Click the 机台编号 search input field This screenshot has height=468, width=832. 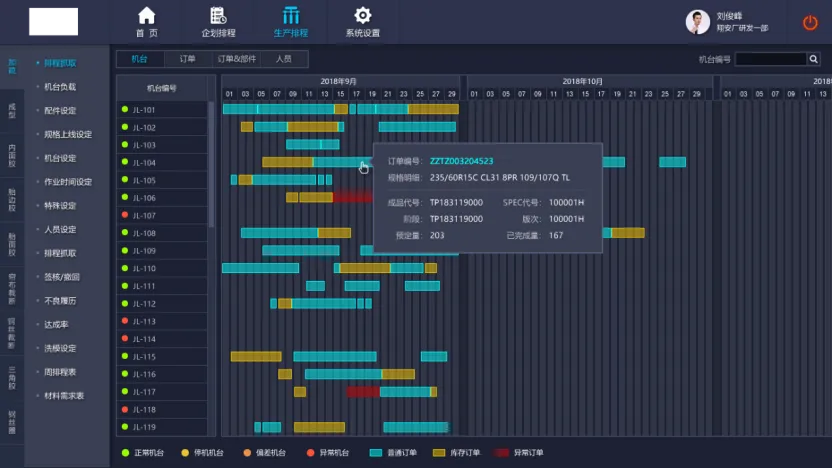[770, 60]
